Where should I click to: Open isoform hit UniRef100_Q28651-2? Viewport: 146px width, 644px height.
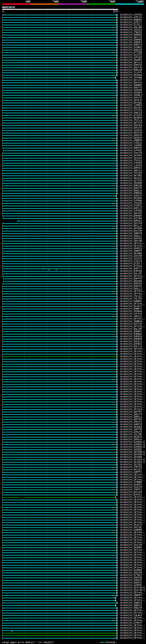[132, 442]
